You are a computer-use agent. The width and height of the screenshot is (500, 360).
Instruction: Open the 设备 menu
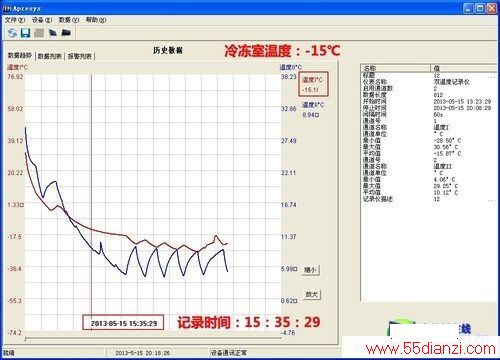[x=42, y=20]
